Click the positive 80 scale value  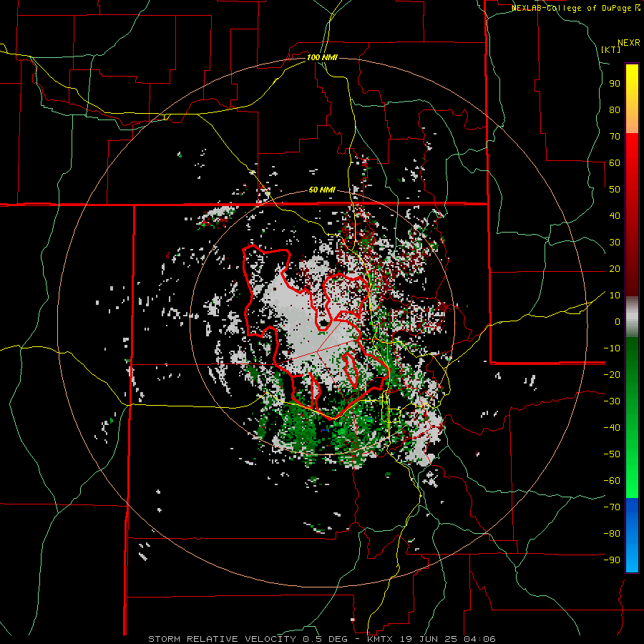615,109
